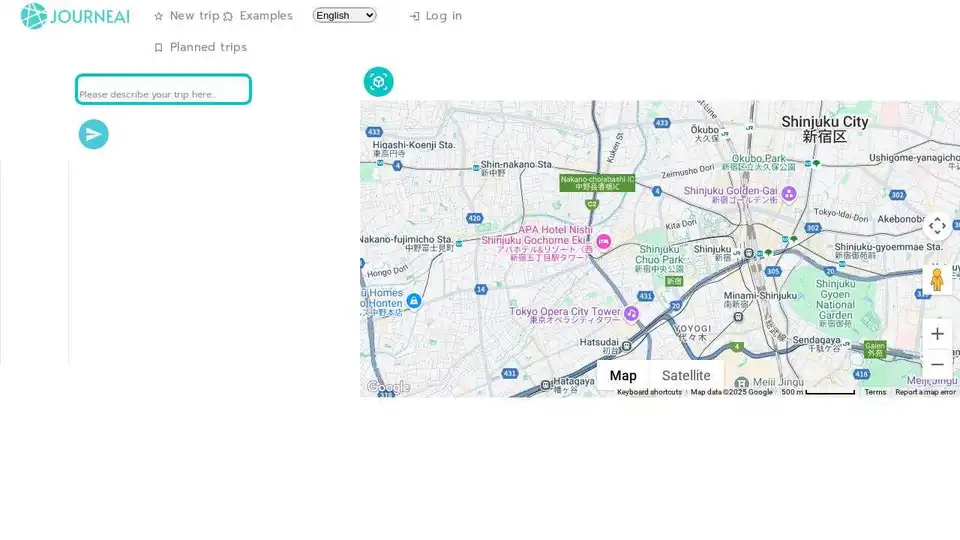Click the JourneAI logo
This screenshot has width=960, height=540.
[x=75, y=16]
